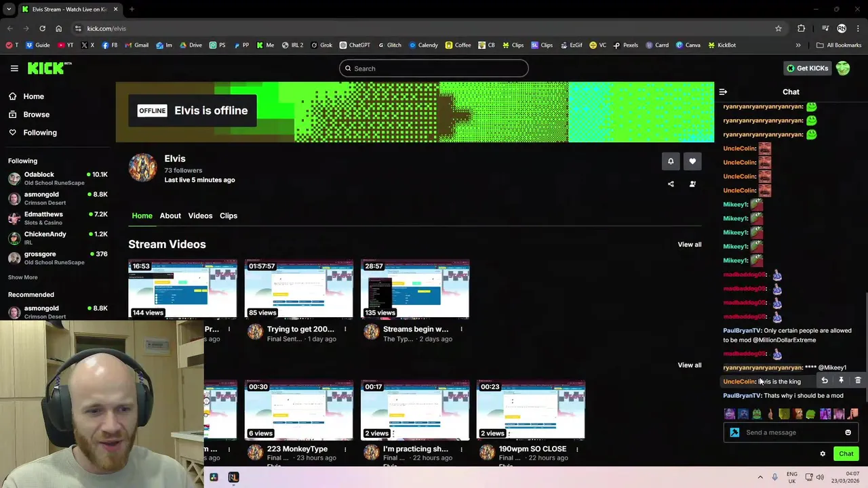Expand the hidden bookmarks overflow chevron
This screenshot has width=868, height=488.
click(798, 45)
